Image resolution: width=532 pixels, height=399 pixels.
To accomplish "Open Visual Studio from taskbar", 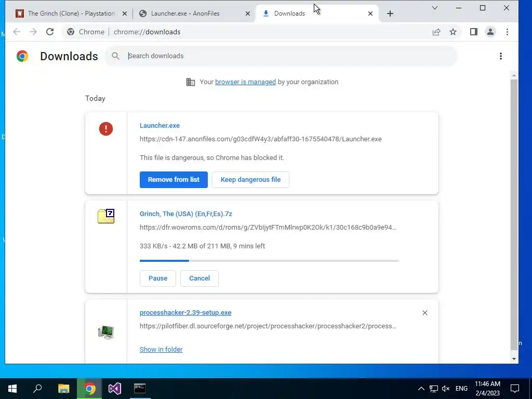I will tap(115, 389).
